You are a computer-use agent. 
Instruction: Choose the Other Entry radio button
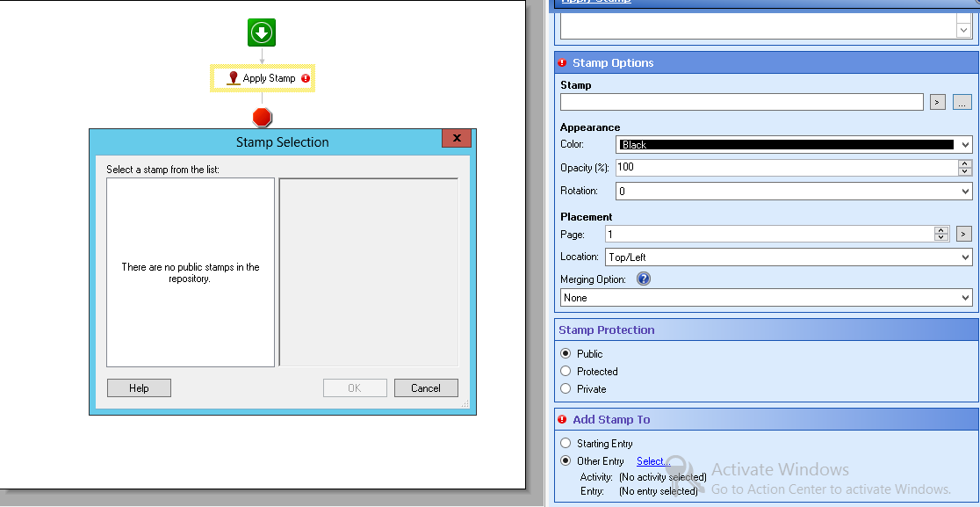coord(566,460)
